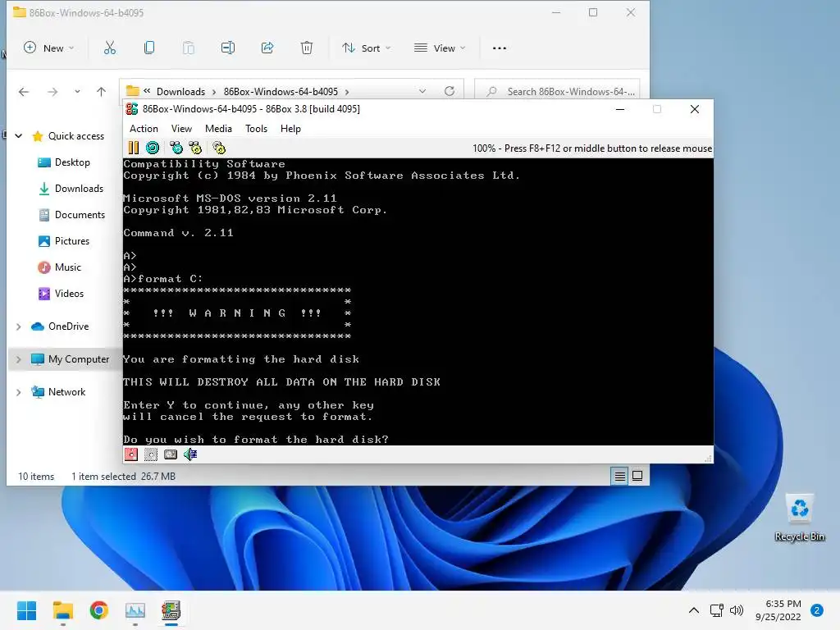Click Downloads in the address breadcrumb
Viewport: 840px width, 630px height.
point(180,92)
